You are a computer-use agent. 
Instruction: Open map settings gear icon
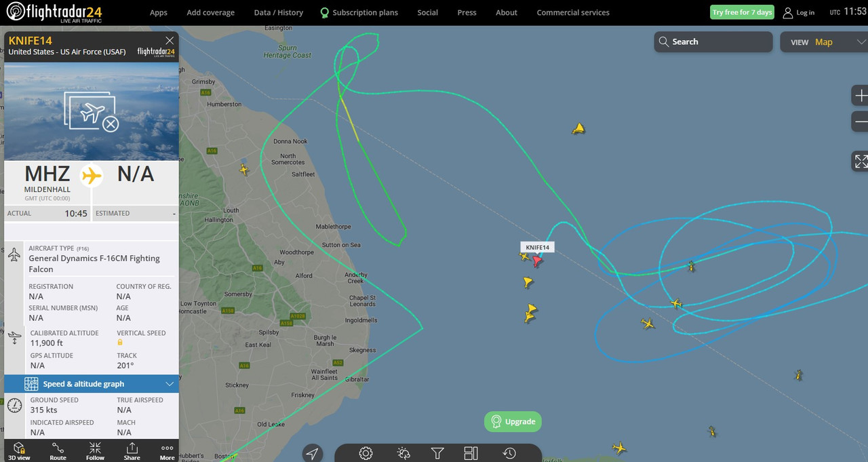[x=366, y=453]
